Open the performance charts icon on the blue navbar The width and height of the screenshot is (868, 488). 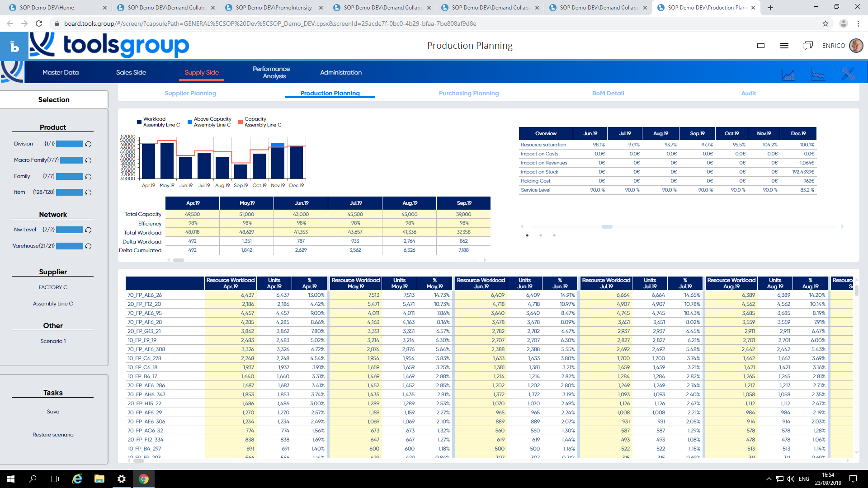(x=788, y=75)
